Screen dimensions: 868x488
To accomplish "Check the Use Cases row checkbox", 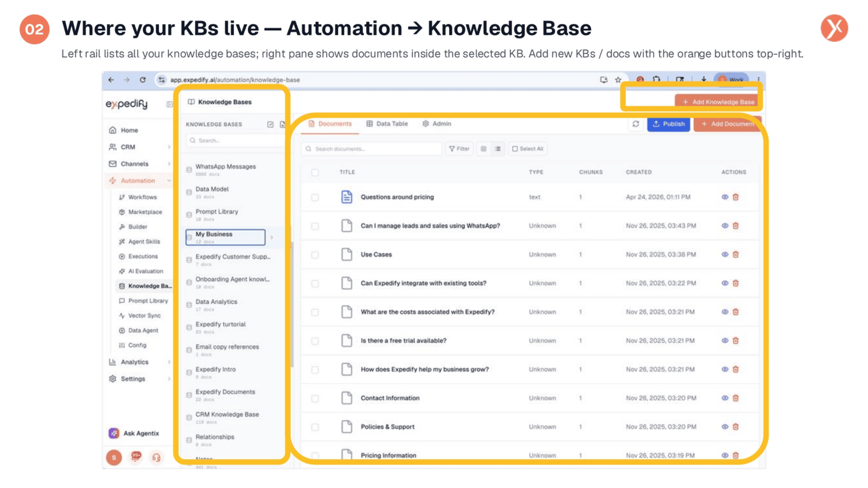I will tap(315, 255).
